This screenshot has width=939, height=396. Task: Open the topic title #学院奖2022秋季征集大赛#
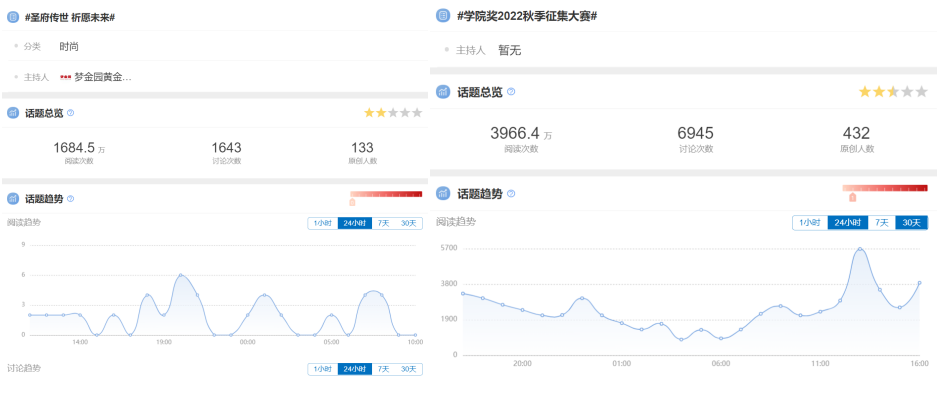click(x=527, y=16)
